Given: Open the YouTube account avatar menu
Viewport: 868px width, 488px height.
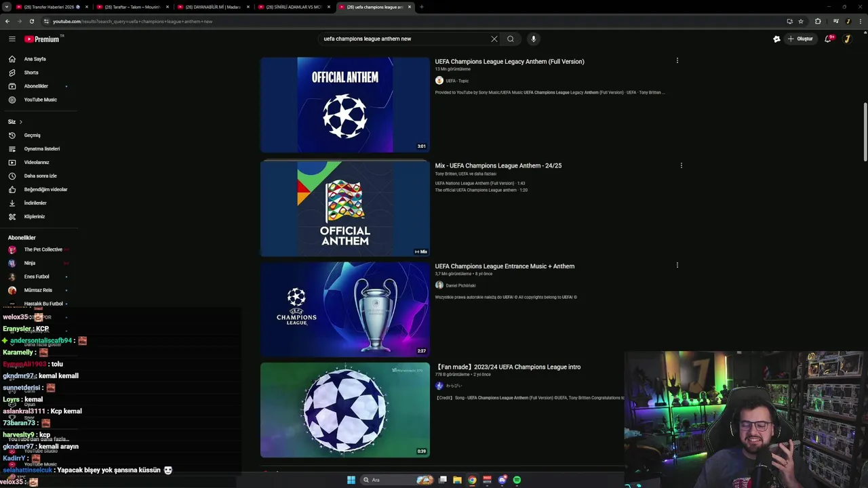Looking at the screenshot, I should click(x=847, y=39).
